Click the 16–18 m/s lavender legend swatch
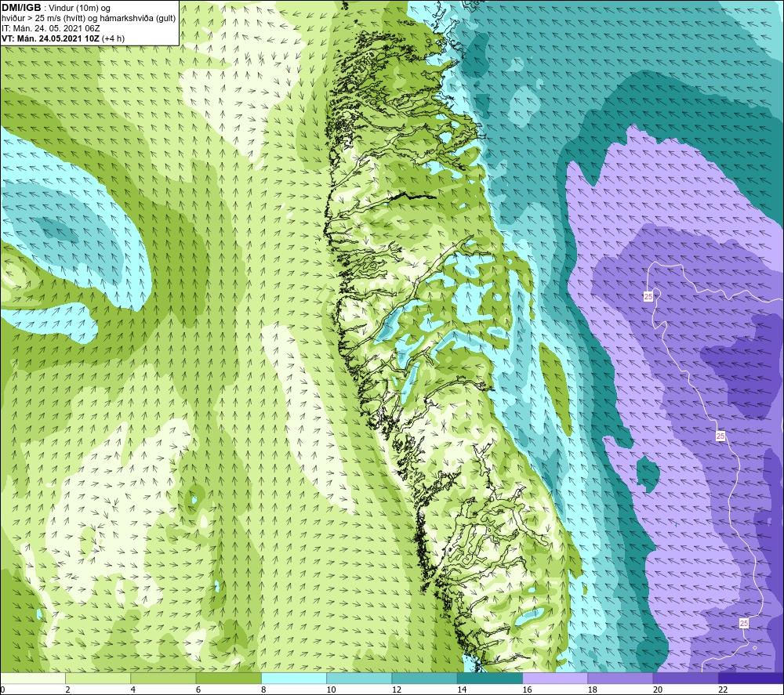Screen dimensions: 784x695 (x=555, y=679)
